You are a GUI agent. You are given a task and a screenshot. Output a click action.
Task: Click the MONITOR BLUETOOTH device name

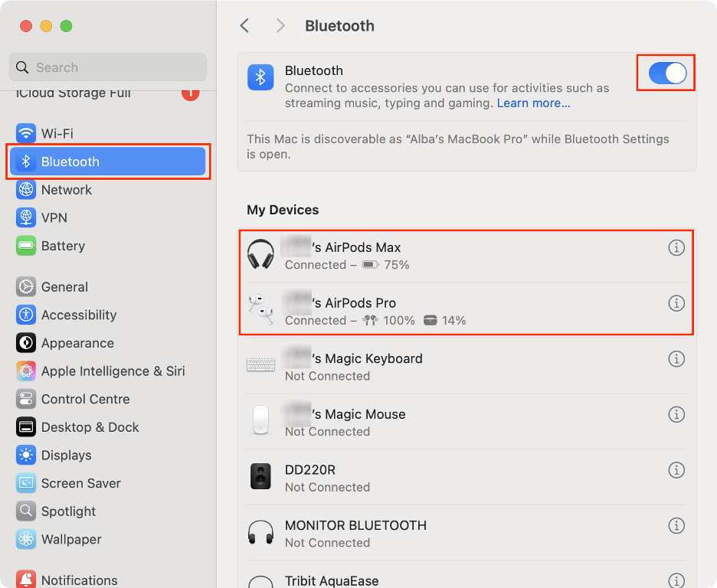click(355, 525)
